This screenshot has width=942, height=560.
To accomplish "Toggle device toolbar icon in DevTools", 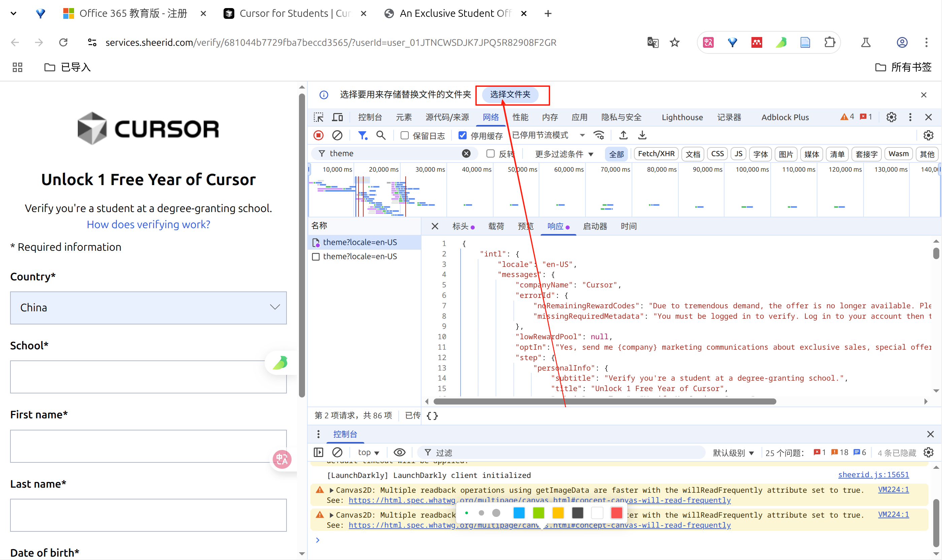I will 337,117.
